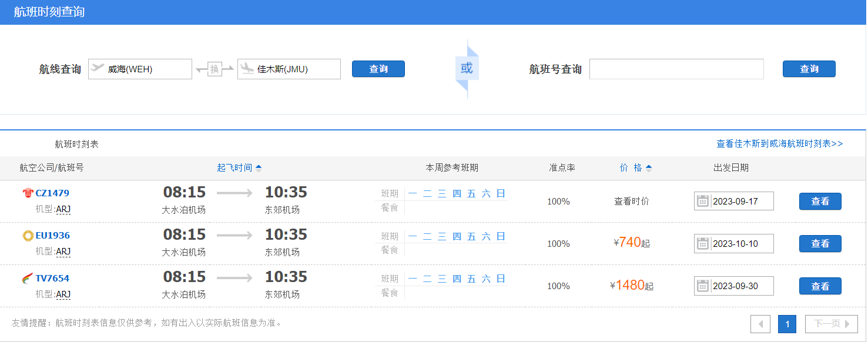Click the 出发日期 column header
Viewport: 868px width, 342px height.
click(731, 168)
